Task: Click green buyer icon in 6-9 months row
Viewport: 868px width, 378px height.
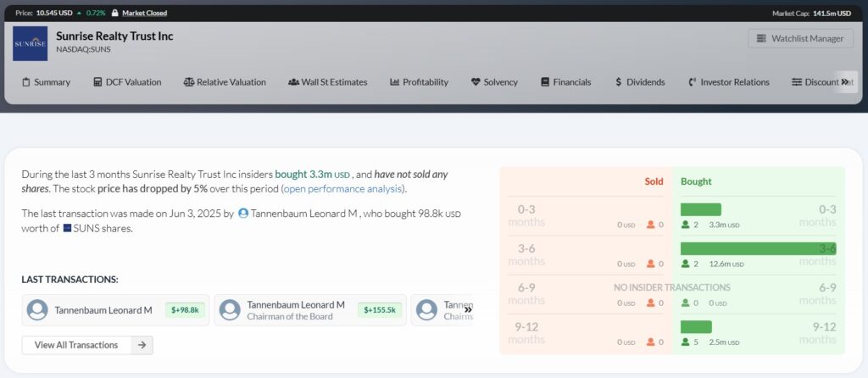Action: 685,303
